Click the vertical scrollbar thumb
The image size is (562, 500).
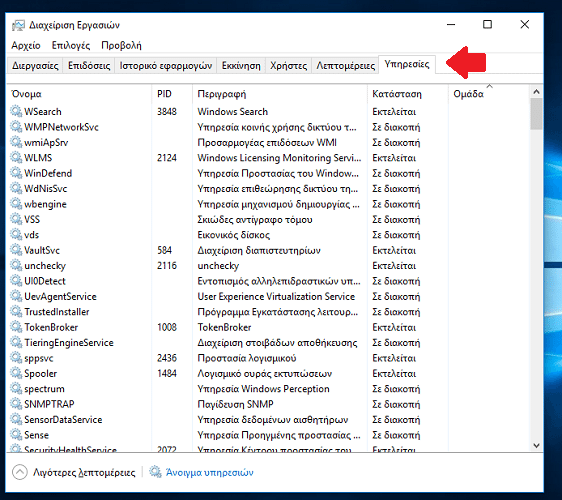click(536, 114)
